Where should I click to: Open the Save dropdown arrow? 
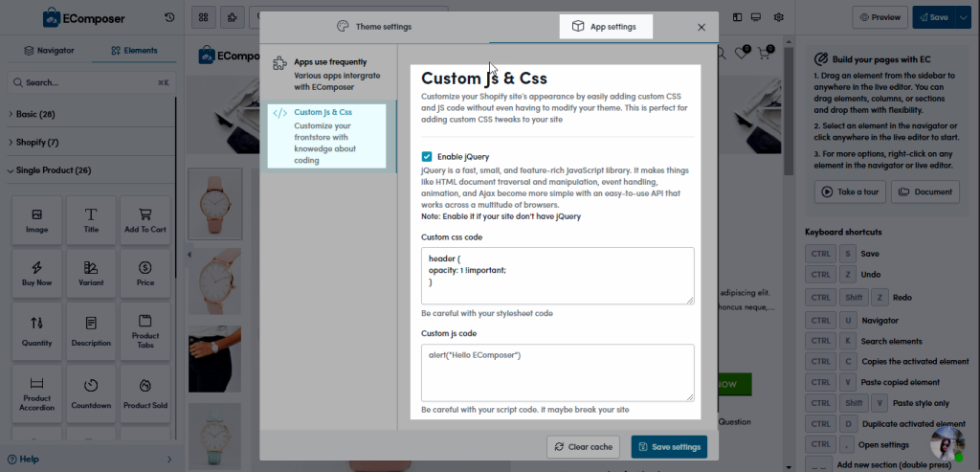962,17
